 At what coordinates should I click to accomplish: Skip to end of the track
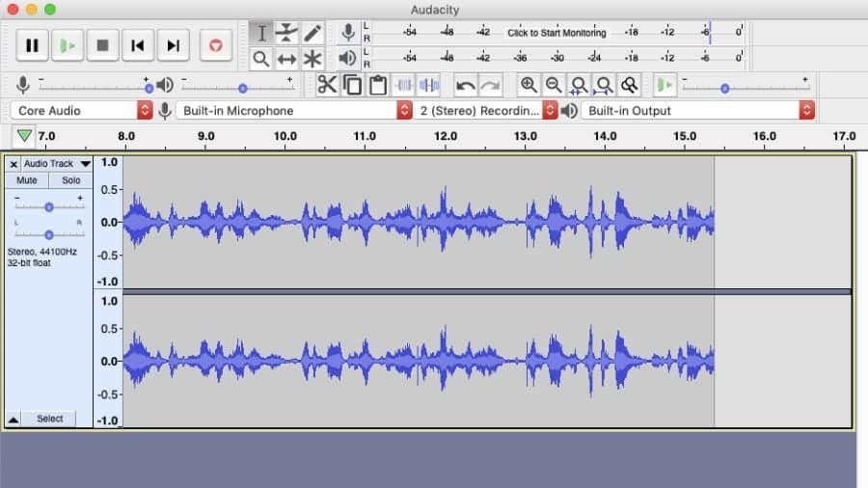[174, 45]
